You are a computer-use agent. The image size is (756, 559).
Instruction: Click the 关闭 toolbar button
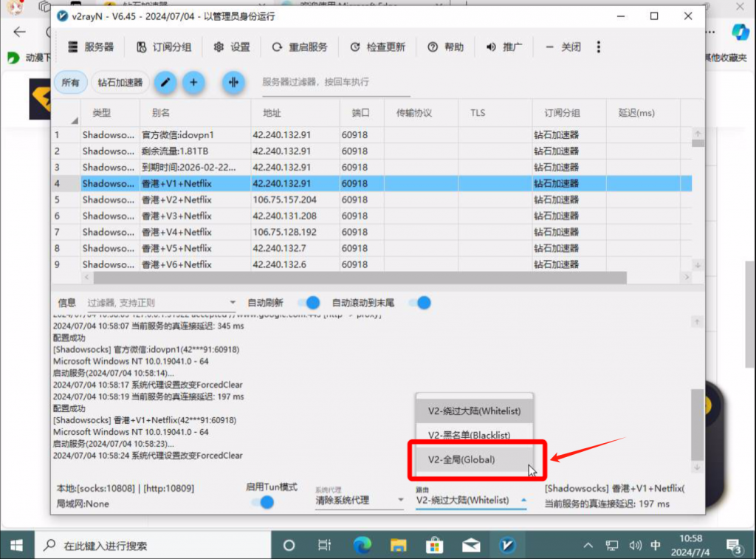coord(563,47)
